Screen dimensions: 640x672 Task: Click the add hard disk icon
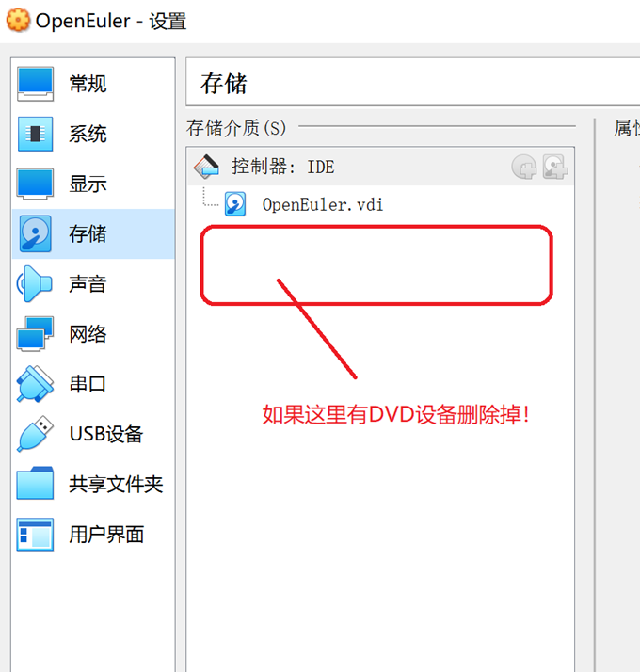pos(555,167)
